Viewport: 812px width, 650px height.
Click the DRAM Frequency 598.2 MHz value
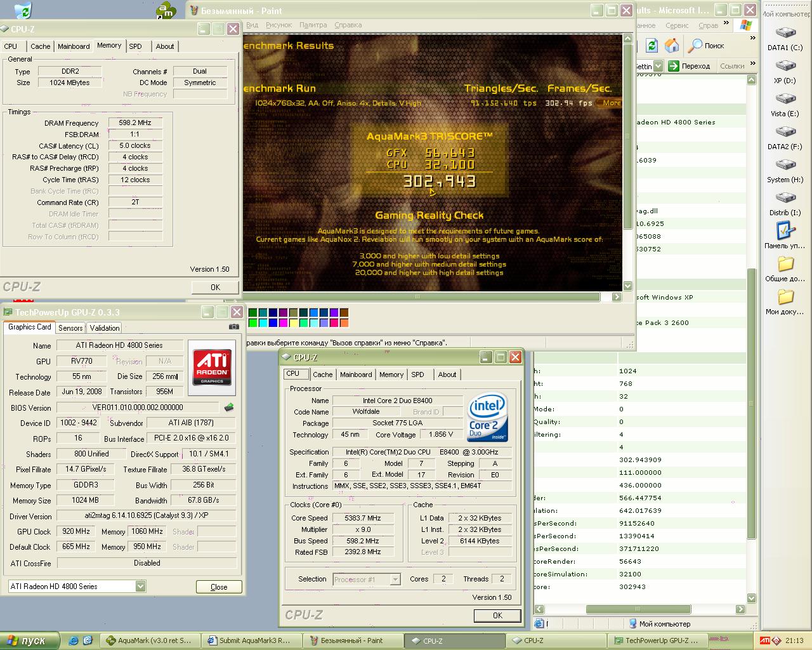tap(135, 123)
